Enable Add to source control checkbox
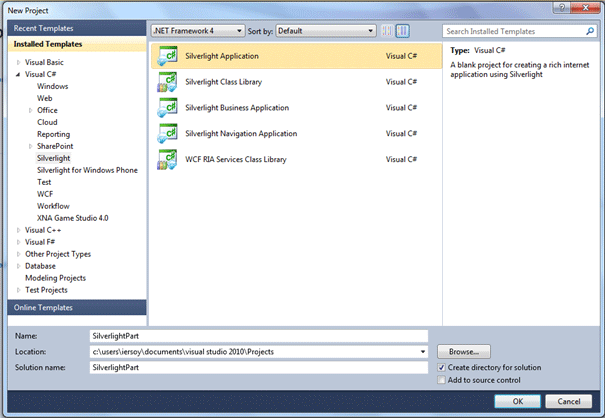Image resolution: width=605 pixels, height=418 pixels. (x=441, y=380)
